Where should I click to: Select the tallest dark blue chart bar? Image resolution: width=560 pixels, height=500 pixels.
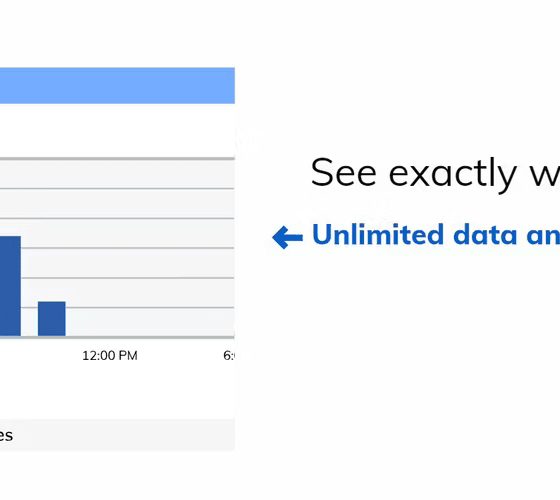click(10, 286)
